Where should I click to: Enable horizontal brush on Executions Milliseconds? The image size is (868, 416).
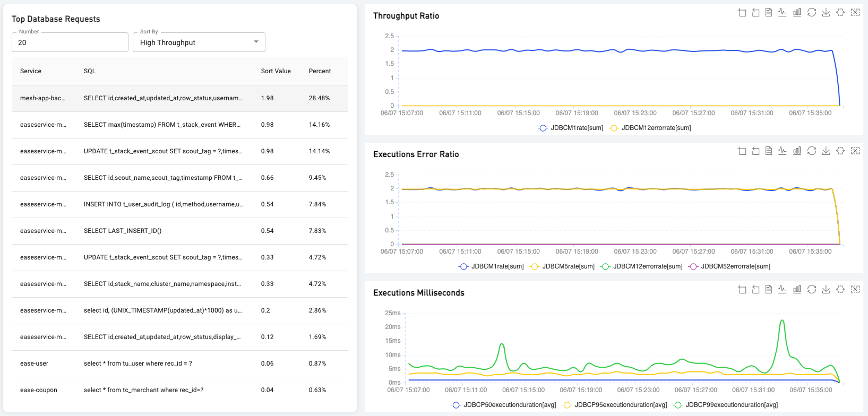point(840,289)
